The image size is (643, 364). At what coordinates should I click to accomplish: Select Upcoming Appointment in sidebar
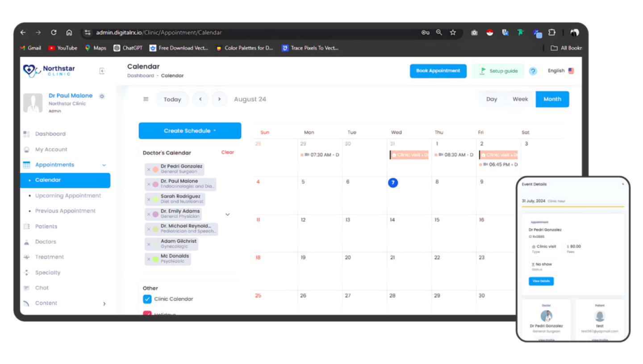[x=68, y=195]
